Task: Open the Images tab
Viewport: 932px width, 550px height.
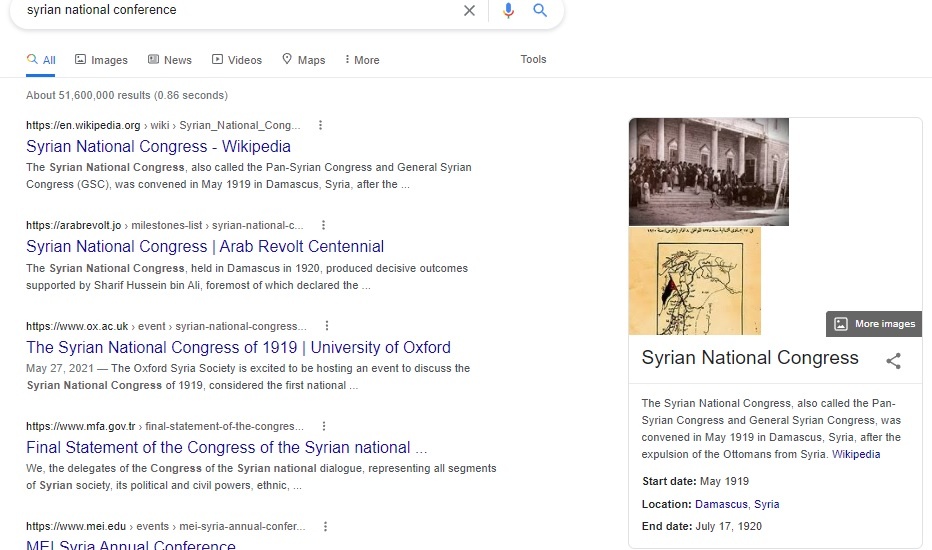Action: coord(101,60)
